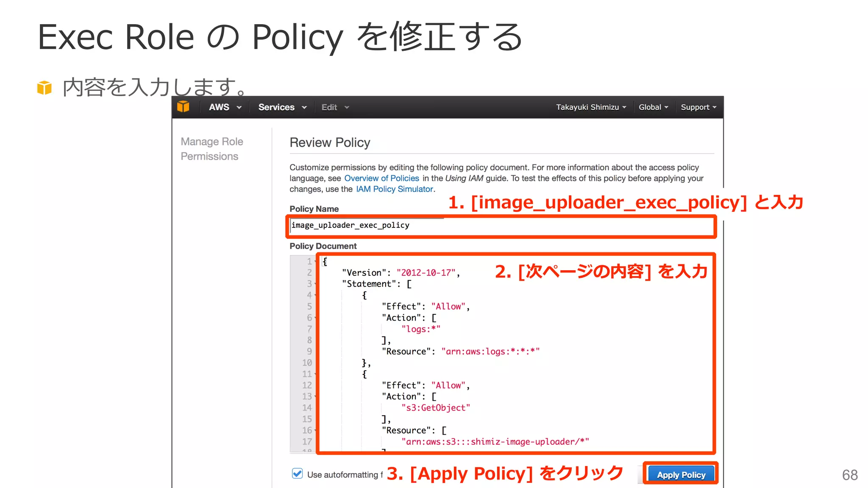Click the AWS cube logo icon
Image resolution: width=868 pixels, height=488 pixels.
(183, 107)
